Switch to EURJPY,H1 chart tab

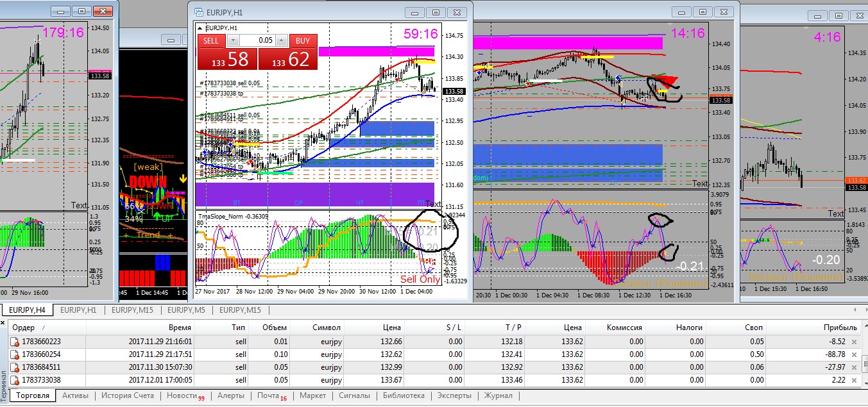point(78,310)
